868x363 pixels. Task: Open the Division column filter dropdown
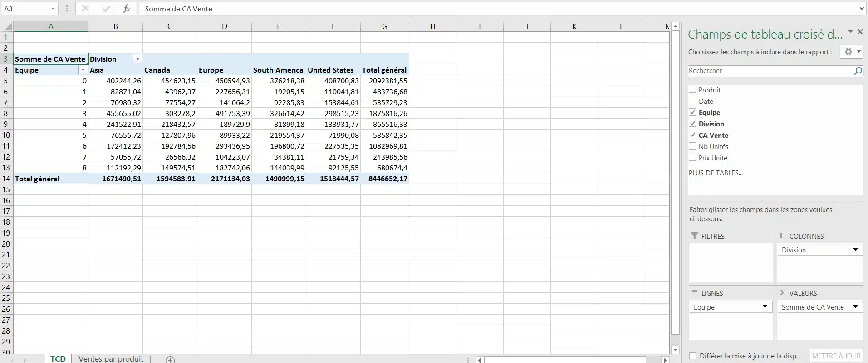click(137, 59)
